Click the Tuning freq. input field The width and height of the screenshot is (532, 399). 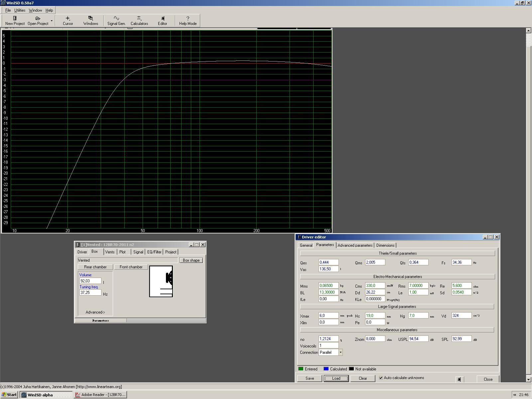pos(90,293)
